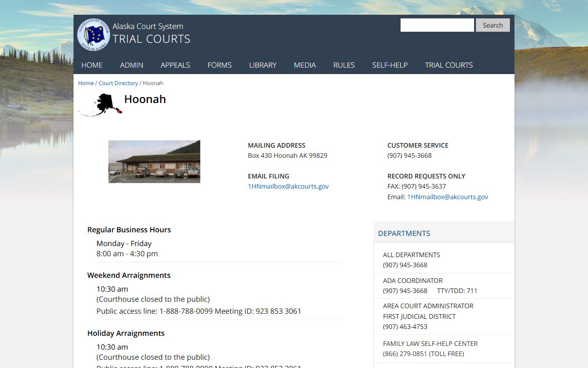Open the LIBRARY menu item
The width and height of the screenshot is (588, 368).
point(263,65)
